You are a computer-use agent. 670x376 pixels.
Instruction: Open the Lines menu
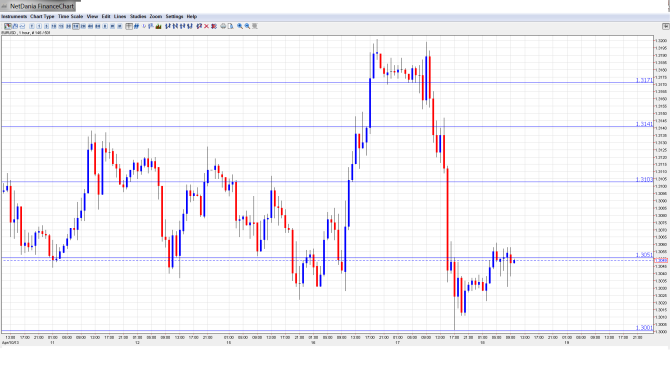point(120,17)
